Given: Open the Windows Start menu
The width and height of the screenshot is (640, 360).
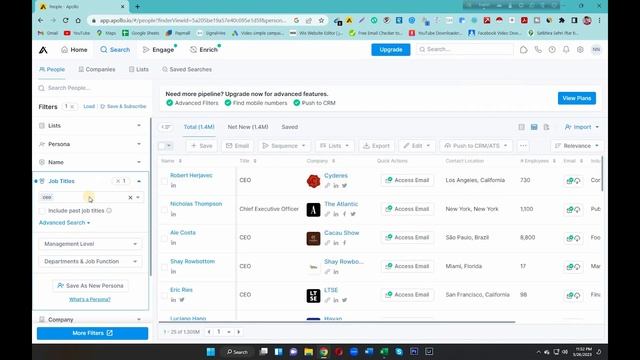Looking at the screenshot, I should pyautogui.click(x=211, y=351).
